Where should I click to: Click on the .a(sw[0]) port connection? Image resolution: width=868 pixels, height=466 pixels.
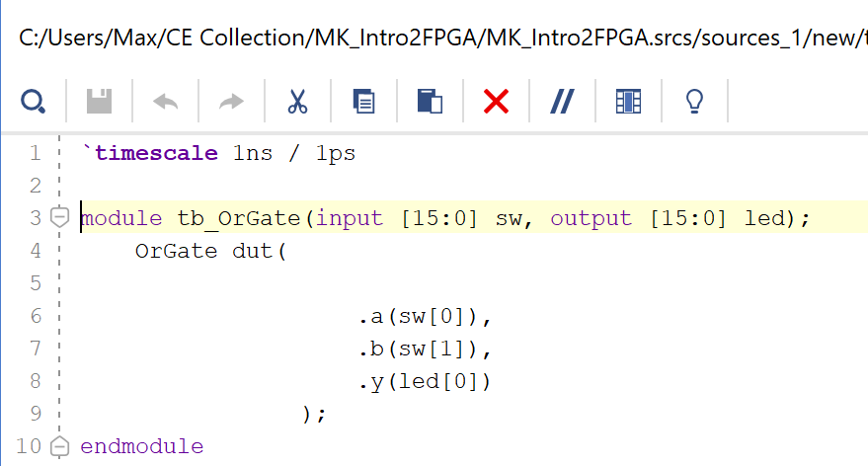425,316
